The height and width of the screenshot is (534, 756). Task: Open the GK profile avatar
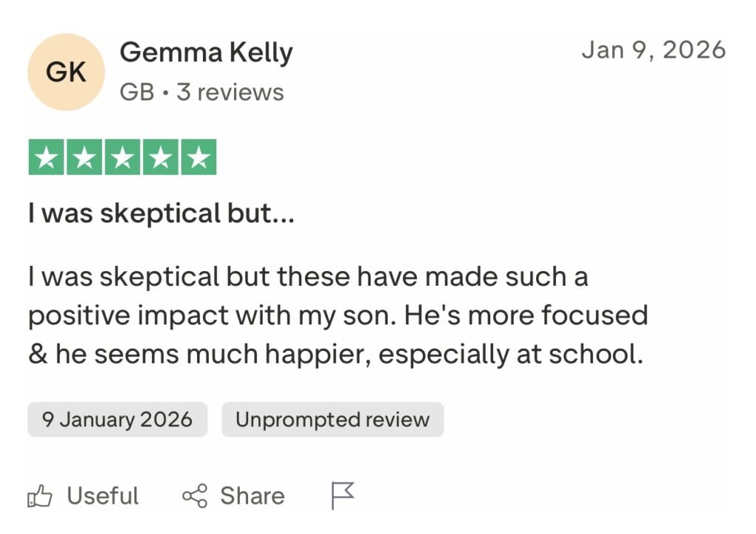[x=66, y=72]
